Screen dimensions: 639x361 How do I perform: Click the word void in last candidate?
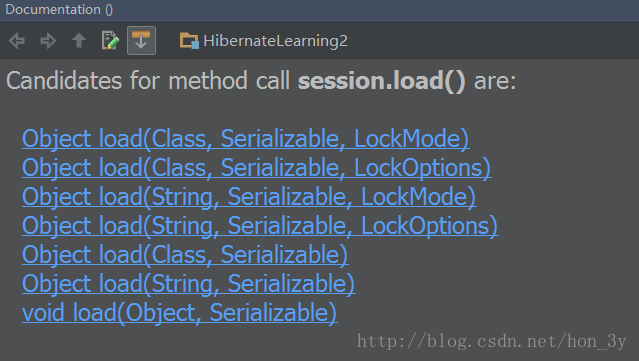[43, 313]
